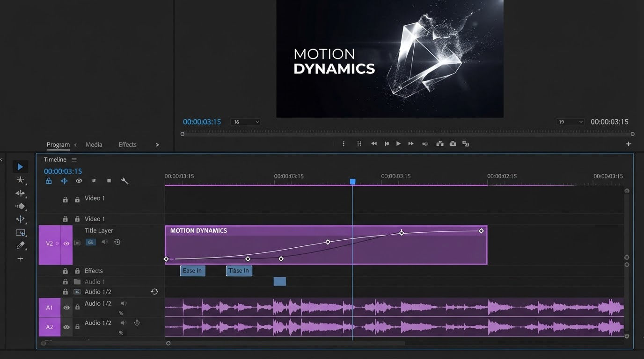This screenshot has width=644, height=359.
Task: Open the Media tab
Action: (94, 145)
